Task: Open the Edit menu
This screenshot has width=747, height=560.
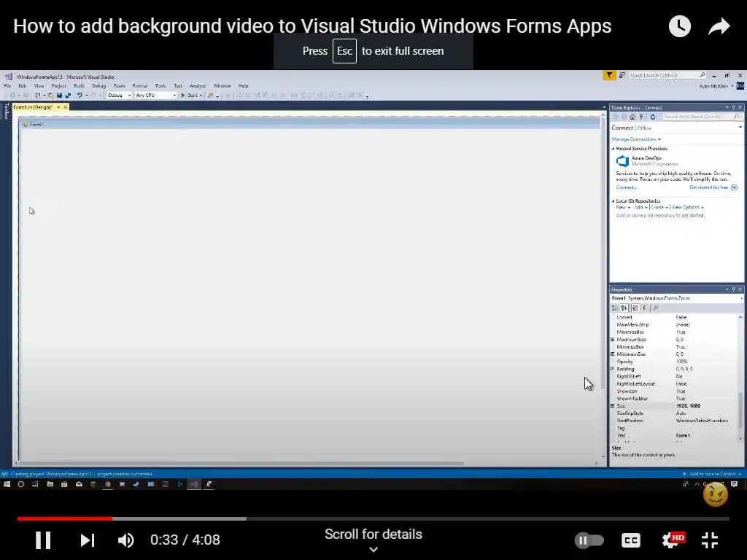Action: tap(23, 86)
